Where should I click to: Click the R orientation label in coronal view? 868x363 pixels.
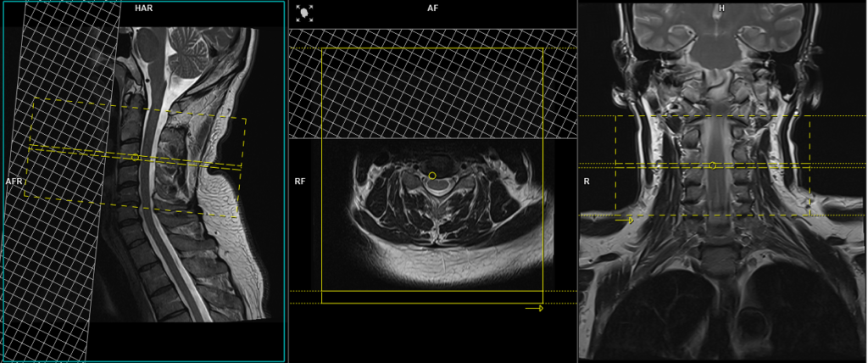pos(587,181)
